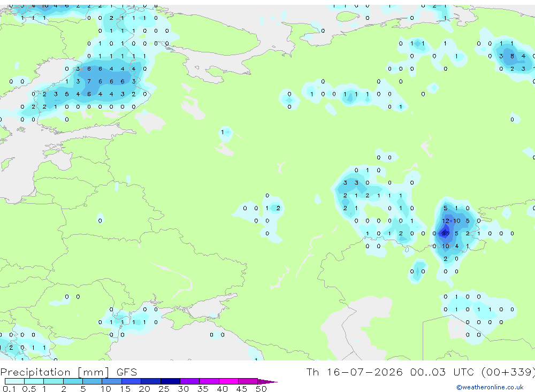The image size is (535, 392).
Task: Click the legend label '35'
Action: pos(203,389)
